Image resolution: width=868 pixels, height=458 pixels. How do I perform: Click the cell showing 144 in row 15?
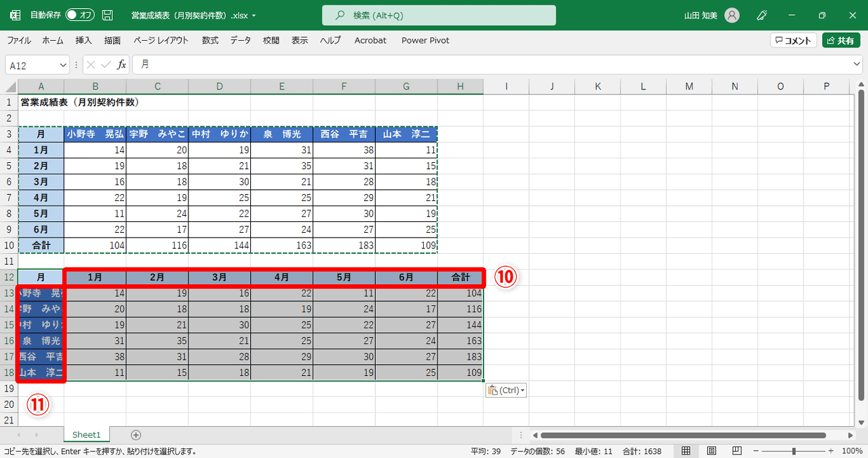(460, 325)
